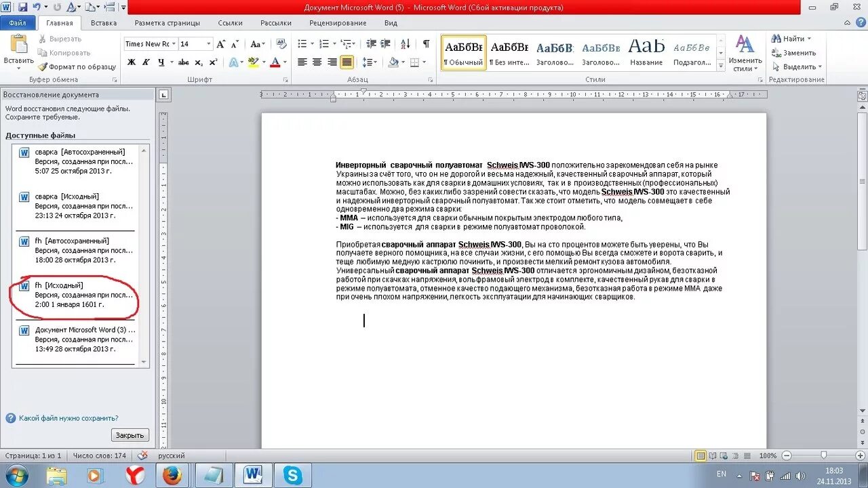Open the Change Case (Аа) dropdown
868x488 pixels.
[257, 44]
